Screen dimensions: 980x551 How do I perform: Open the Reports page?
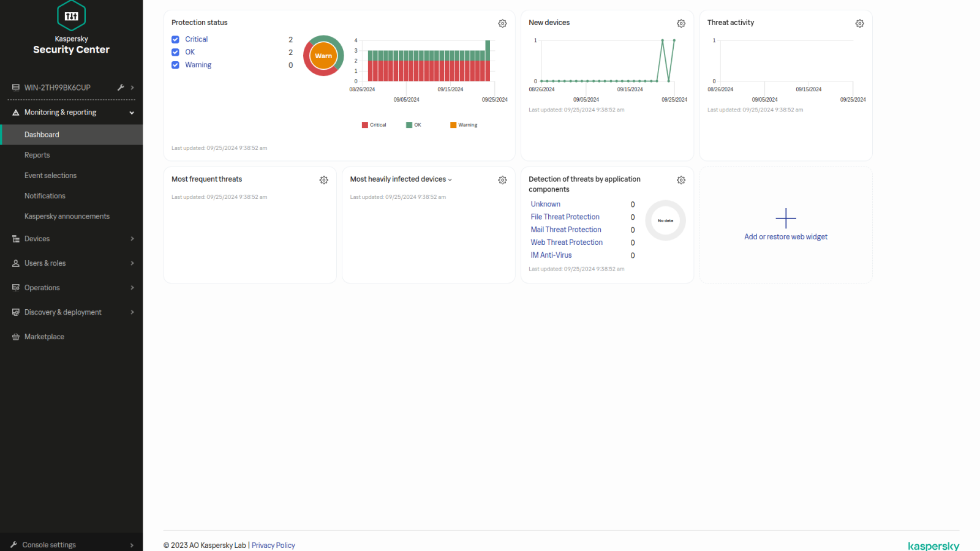(x=37, y=156)
